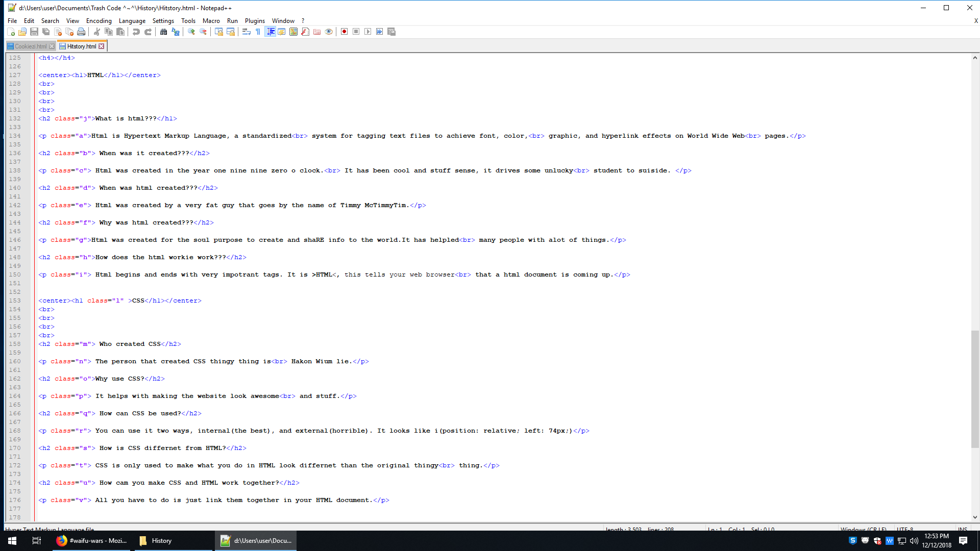Start macro recording with red dot icon
The height and width of the screenshot is (551, 980).
pyautogui.click(x=344, y=32)
